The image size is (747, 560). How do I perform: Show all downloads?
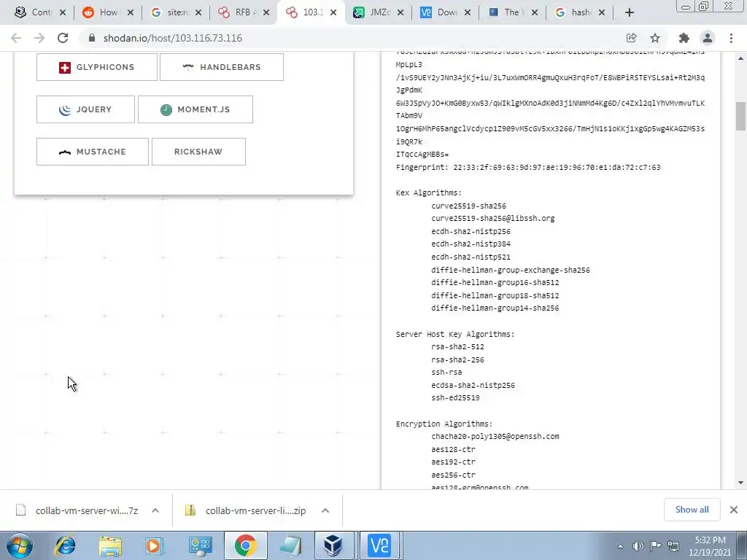tap(692, 510)
